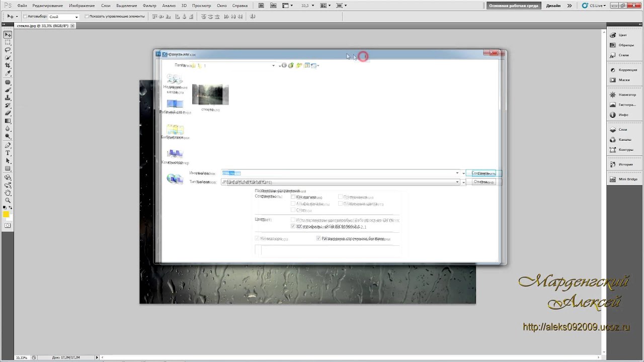Select the Dodge tool
This screenshot has height=362, width=644.
(8, 136)
